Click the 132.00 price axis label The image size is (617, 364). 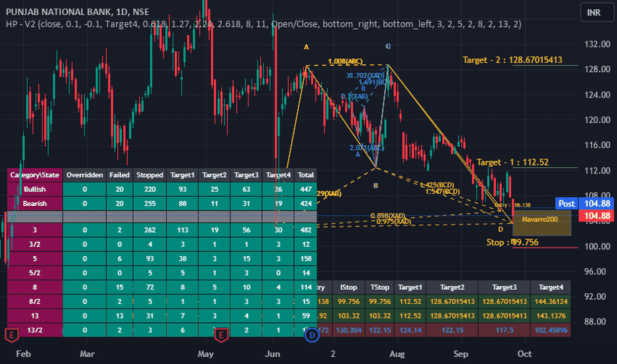(x=597, y=44)
